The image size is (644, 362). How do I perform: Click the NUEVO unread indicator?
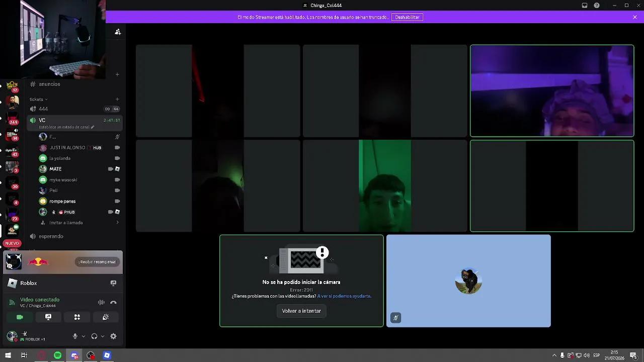coord(12,243)
